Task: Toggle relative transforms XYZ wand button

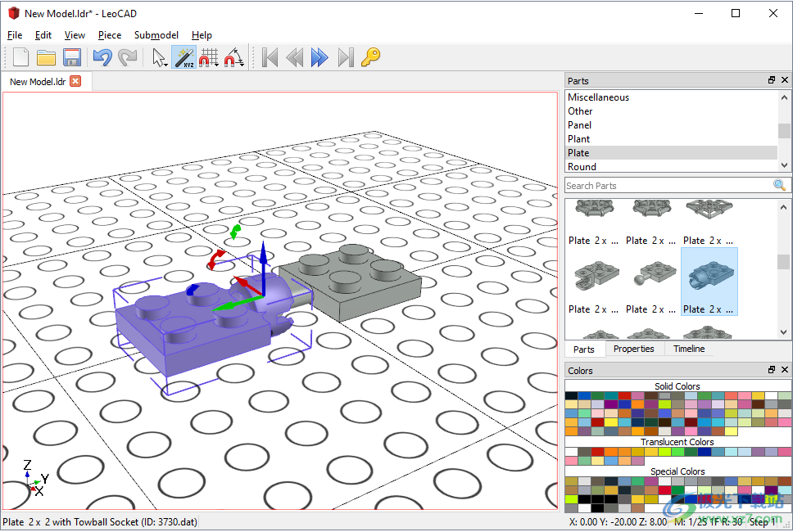Action: click(184, 57)
